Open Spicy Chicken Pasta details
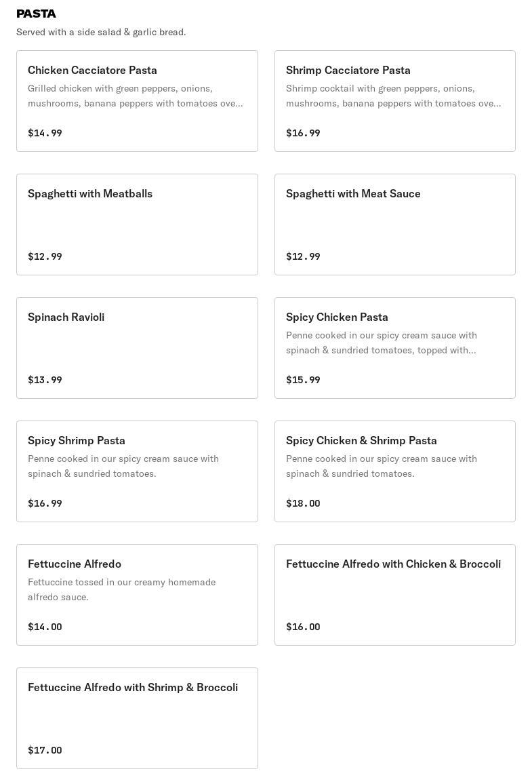This screenshot has width=532, height=780. click(x=337, y=317)
